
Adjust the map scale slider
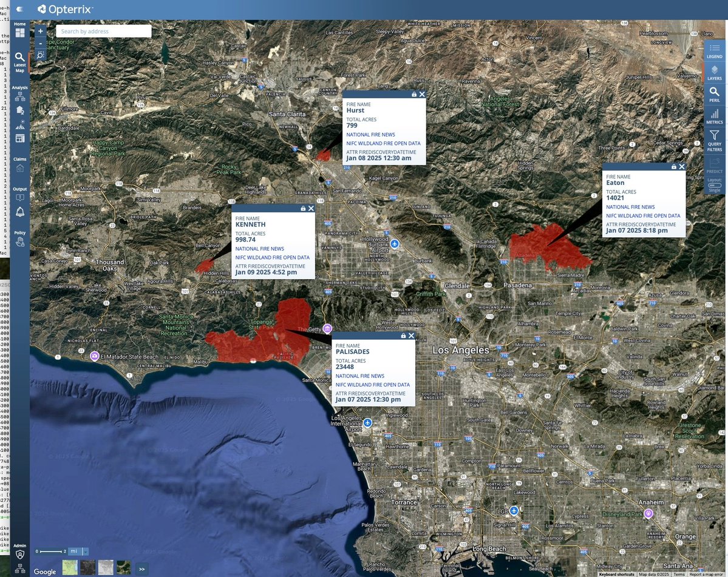[x=52, y=551]
